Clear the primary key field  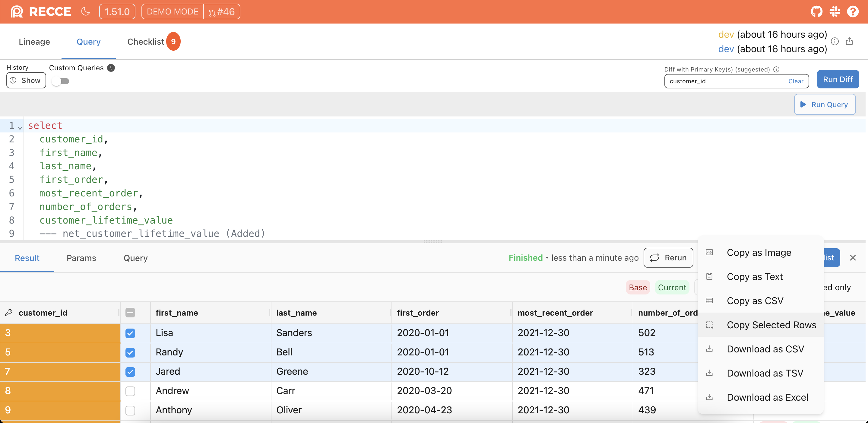pos(796,81)
